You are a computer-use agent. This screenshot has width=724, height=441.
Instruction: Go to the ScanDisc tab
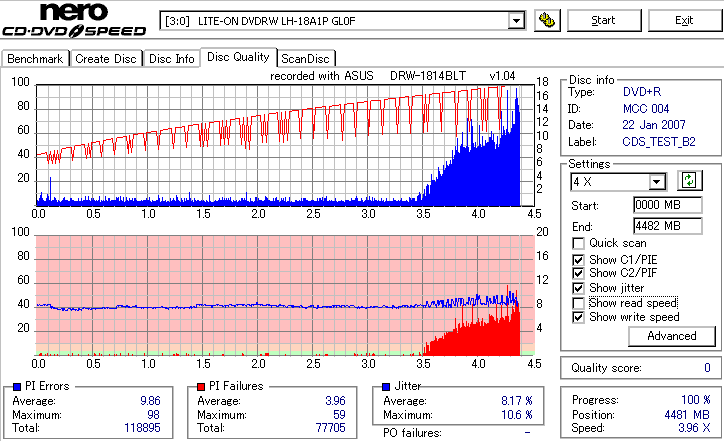pyautogui.click(x=305, y=59)
